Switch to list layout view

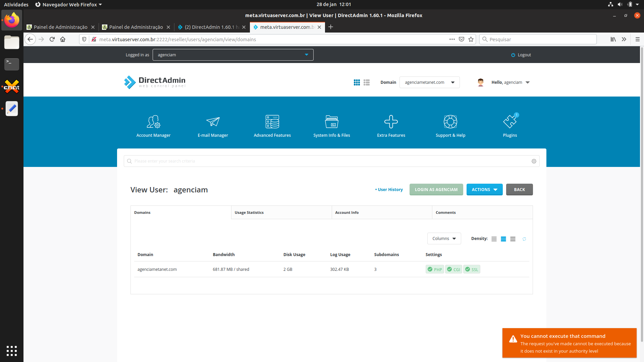[x=366, y=82]
